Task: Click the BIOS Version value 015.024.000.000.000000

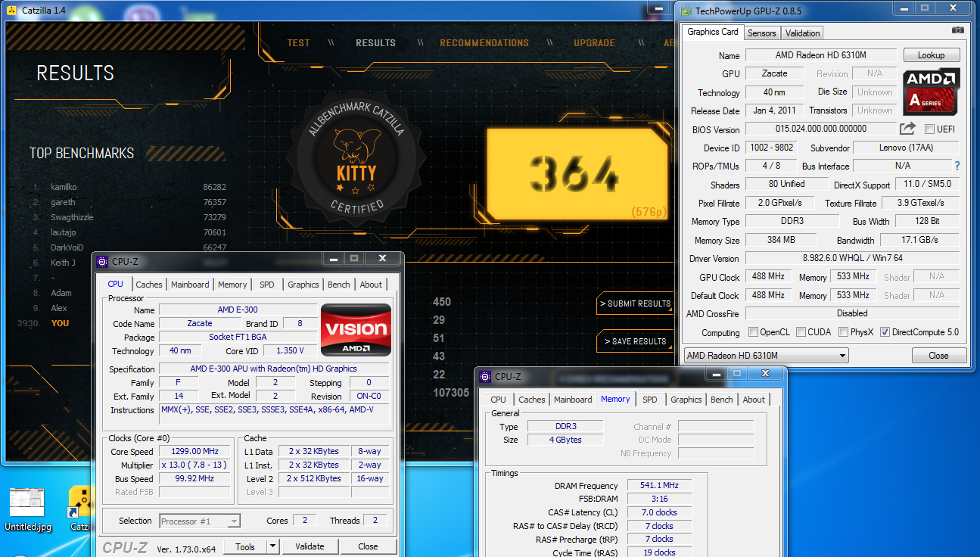Action: pyautogui.click(x=820, y=129)
